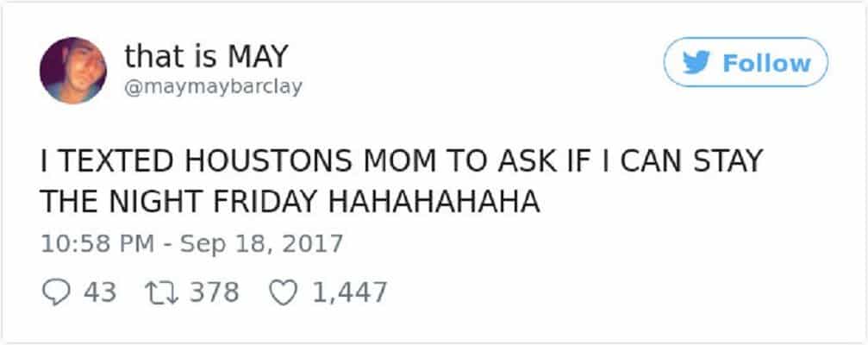Click the 43 replies count
868x345 pixels.
pyautogui.click(x=102, y=292)
